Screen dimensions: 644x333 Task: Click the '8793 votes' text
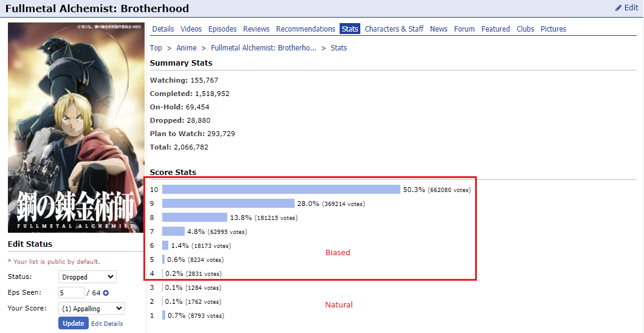206,316
